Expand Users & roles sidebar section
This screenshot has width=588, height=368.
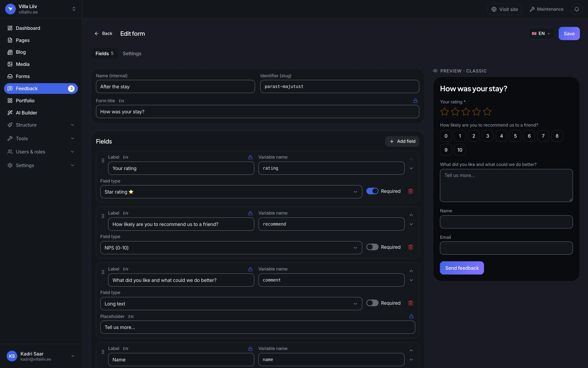(41, 152)
